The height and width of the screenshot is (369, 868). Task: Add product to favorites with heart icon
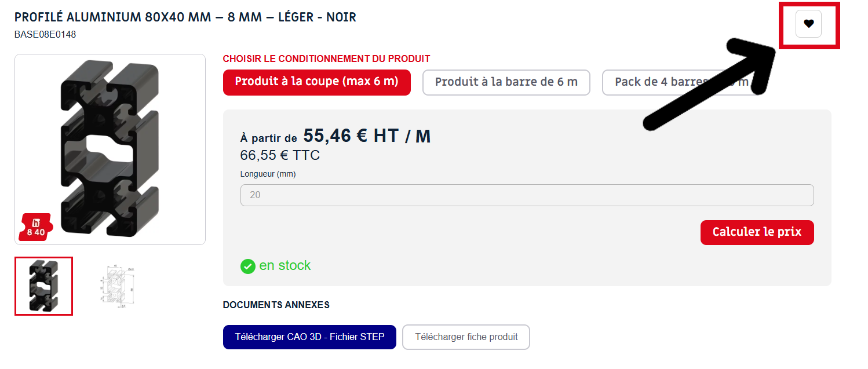click(x=808, y=24)
